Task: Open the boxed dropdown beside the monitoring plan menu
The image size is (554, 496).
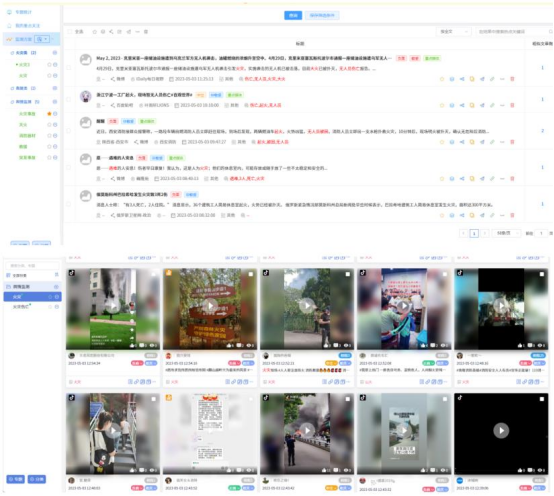Action: click(42, 39)
